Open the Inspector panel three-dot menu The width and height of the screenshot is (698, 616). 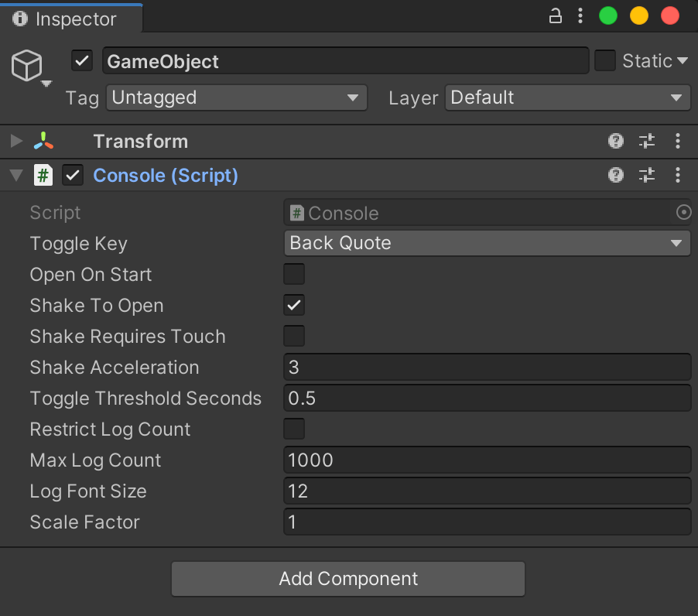pyautogui.click(x=580, y=16)
